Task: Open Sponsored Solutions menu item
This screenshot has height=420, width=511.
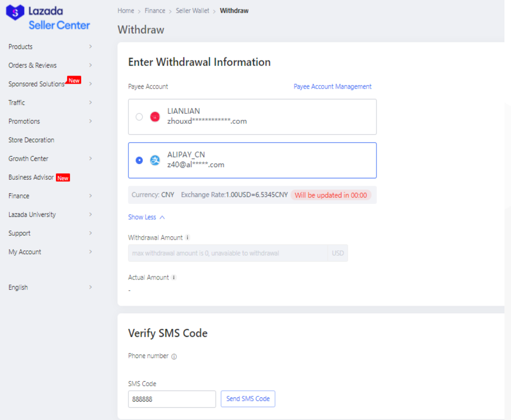Action: 36,84
